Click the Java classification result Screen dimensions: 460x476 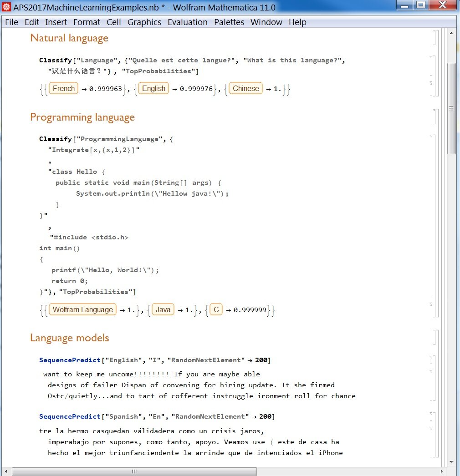click(x=163, y=309)
